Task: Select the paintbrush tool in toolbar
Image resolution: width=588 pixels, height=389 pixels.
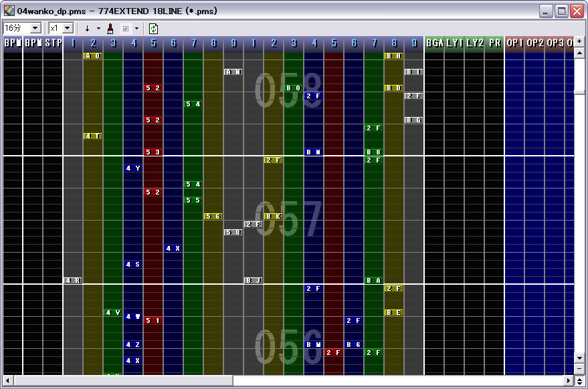Action: point(110,28)
